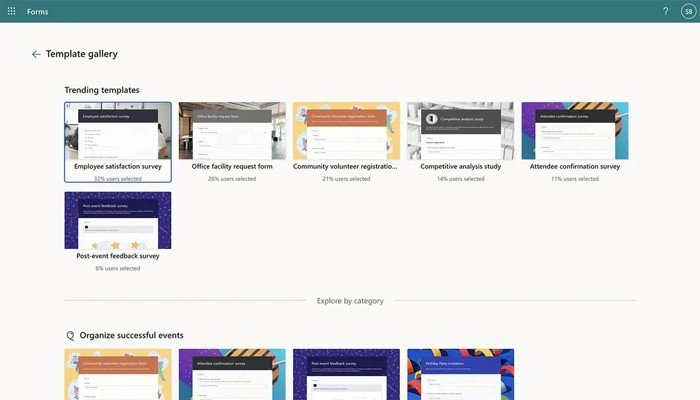The height and width of the screenshot is (400, 700).
Task: Open Office facility request form thumbnail
Action: [232, 130]
